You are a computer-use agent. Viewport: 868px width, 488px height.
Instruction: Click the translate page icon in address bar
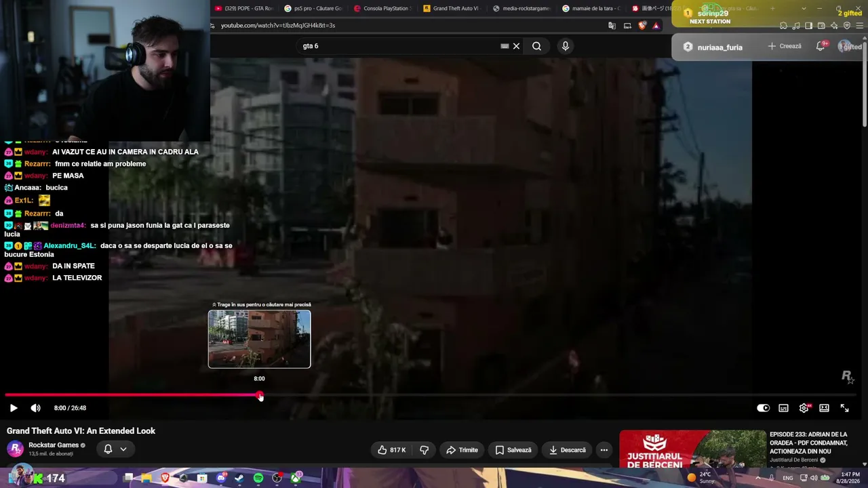tap(612, 26)
